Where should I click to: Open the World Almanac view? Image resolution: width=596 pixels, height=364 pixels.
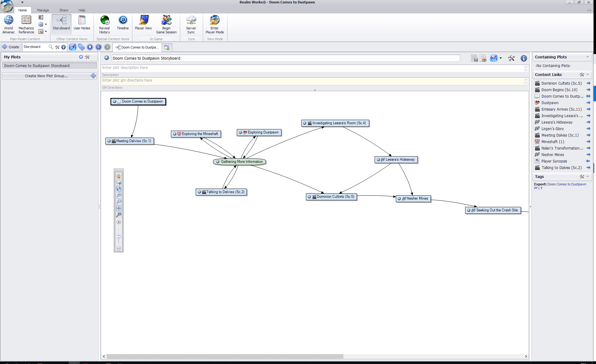coord(8,24)
